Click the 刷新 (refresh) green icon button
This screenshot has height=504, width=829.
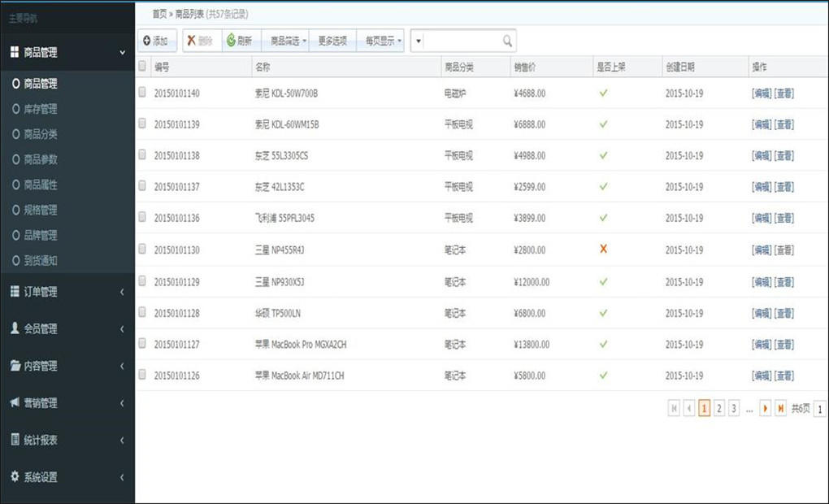click(x=232, y=41)
